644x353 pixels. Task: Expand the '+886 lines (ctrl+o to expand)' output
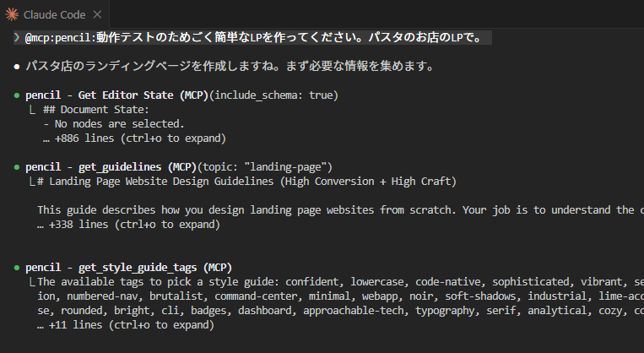coord(134,138)
